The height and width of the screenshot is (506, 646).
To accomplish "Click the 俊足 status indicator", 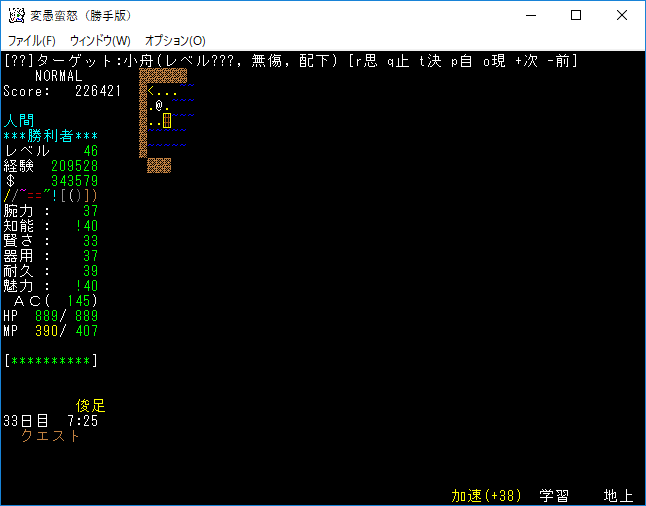I will [x=91, y=406].
